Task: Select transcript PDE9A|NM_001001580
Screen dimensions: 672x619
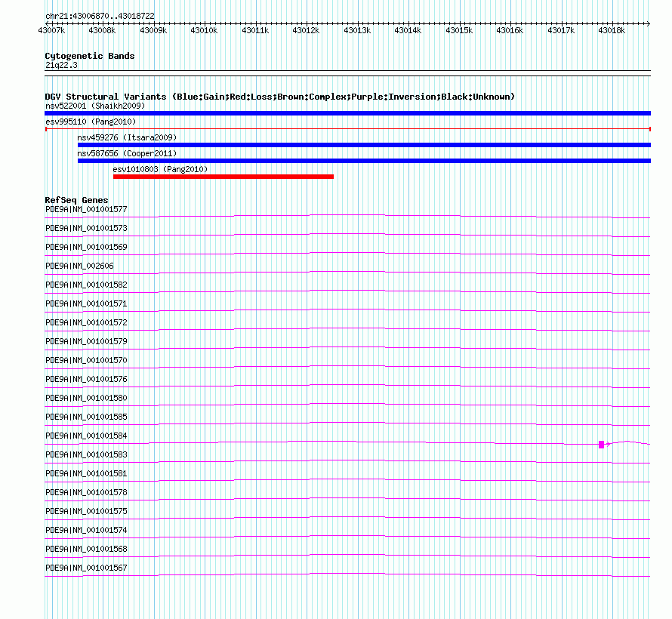Action: (x=86, y=398)
